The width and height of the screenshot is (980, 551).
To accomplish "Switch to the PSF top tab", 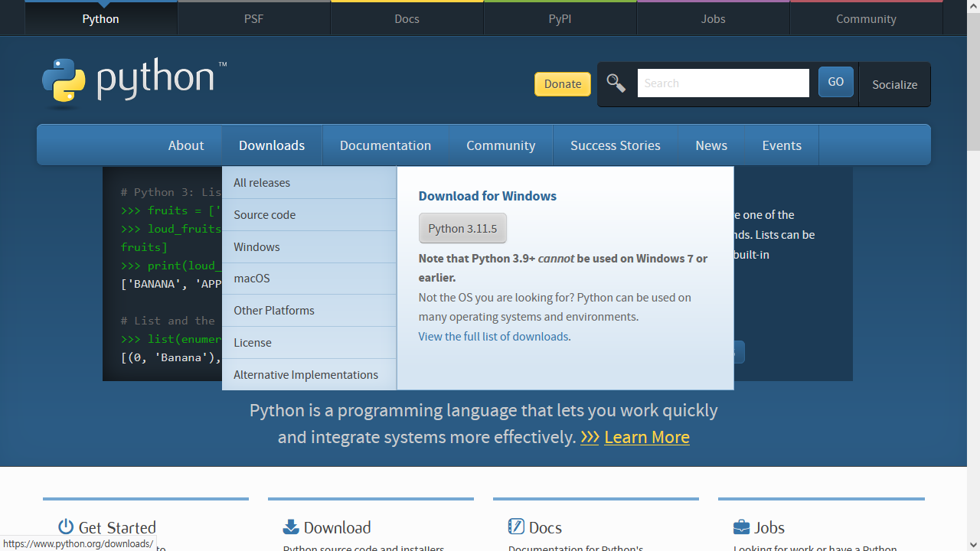I will point(254,18).
